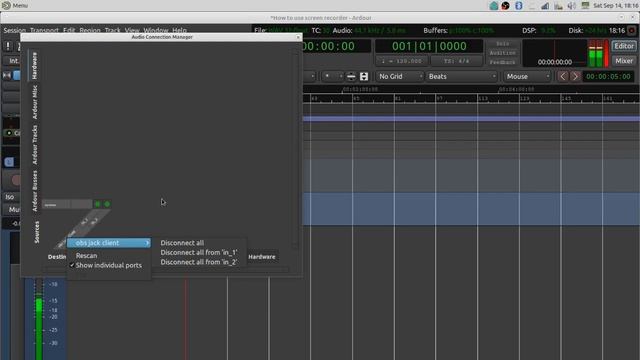Choose Disconnect all from 'in_1'
This screenshot has width=640, height=360.
199,253
